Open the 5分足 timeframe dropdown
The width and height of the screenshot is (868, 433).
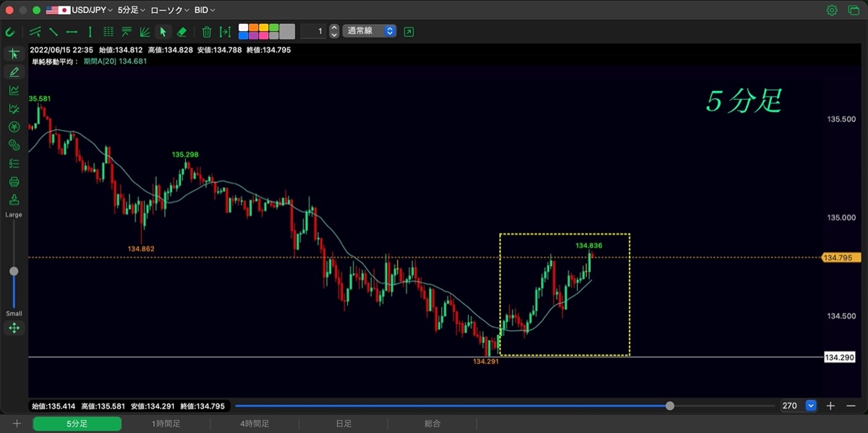pos(132,10)
